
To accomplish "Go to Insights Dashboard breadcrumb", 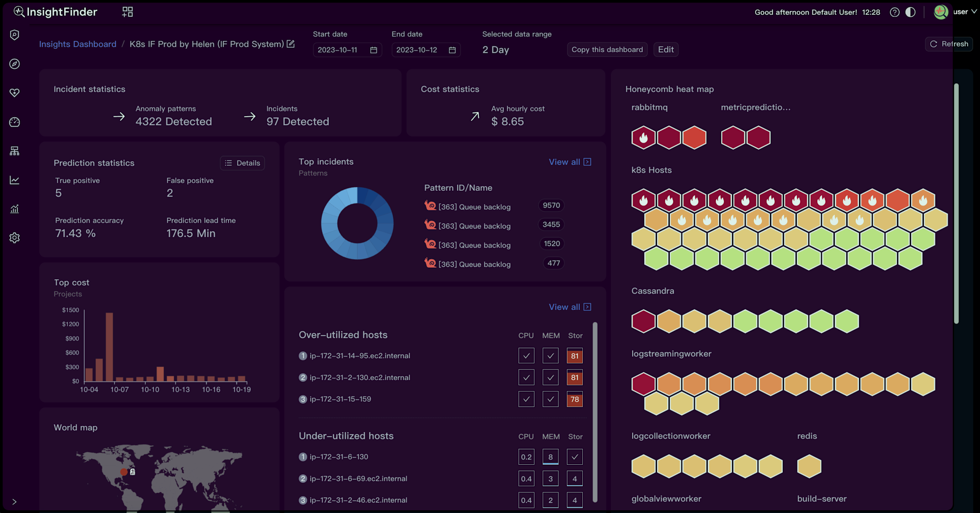I will point(78,44).
